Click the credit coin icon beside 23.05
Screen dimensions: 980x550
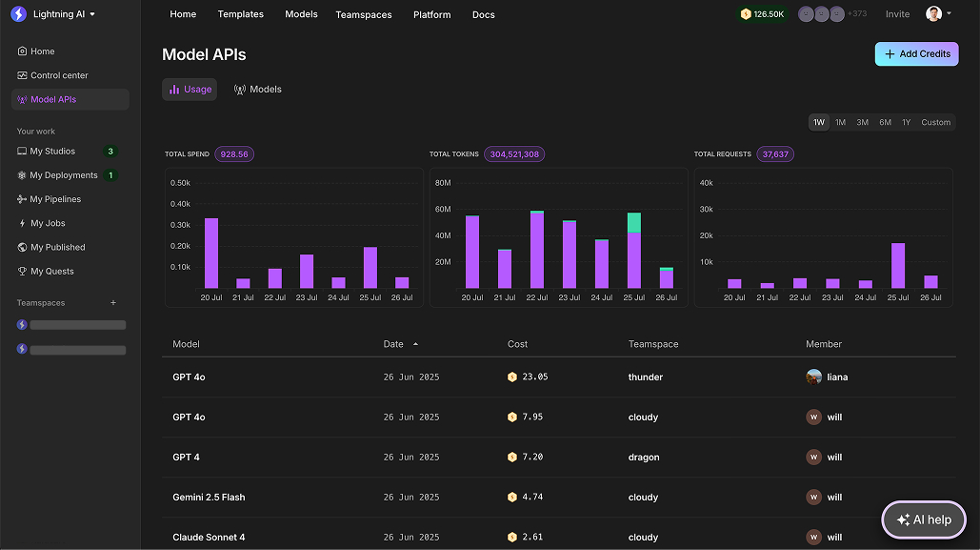pos(511,377)
